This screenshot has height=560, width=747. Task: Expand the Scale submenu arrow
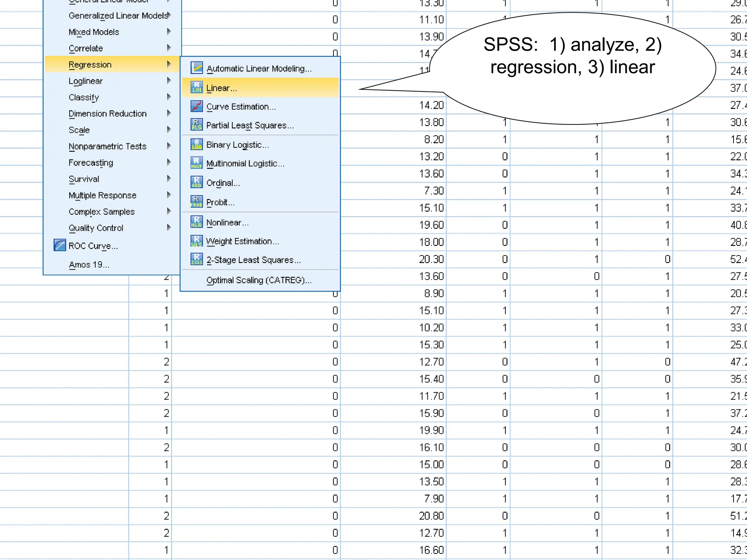click(x=169, y=129)
